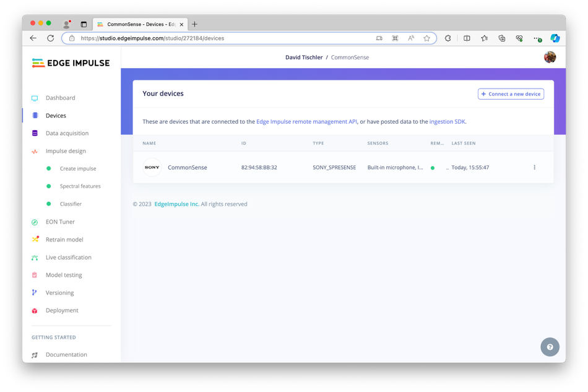Click David Tischler in the breadcrumb
Screen dimensions: 588x392
[304, 58]
